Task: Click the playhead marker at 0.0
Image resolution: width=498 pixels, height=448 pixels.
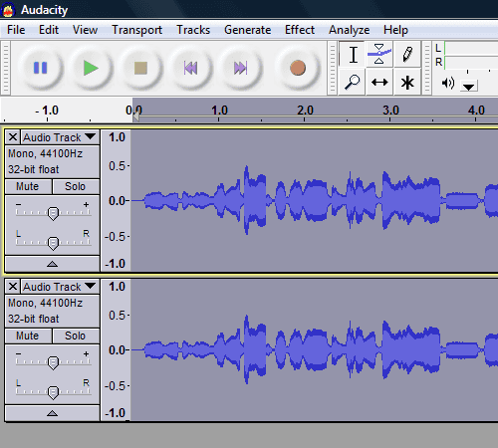Action: tap(135, 116)
